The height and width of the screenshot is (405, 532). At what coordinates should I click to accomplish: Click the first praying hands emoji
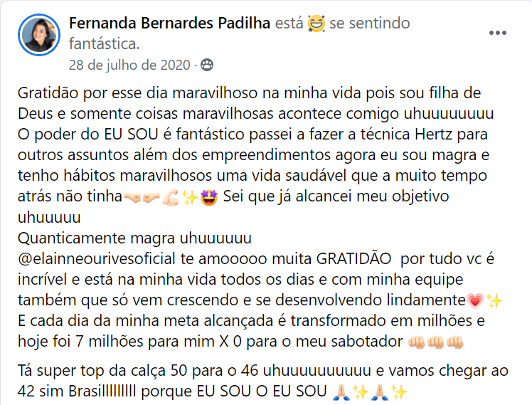(x=338, y=391)
